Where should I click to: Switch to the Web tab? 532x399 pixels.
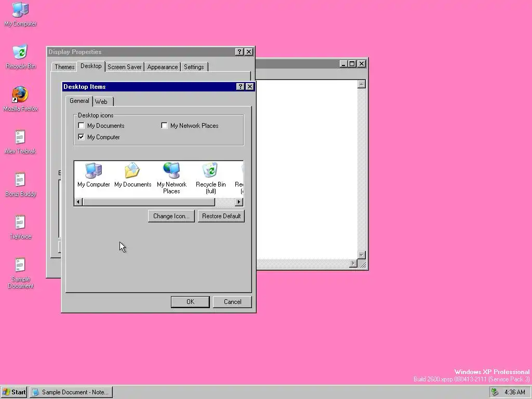point(101,101)
